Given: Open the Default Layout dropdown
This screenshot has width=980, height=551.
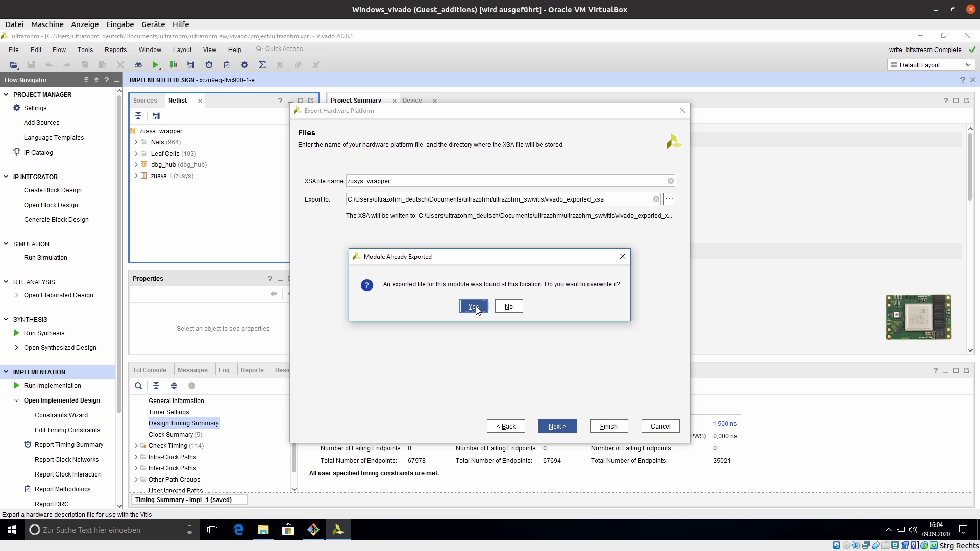Looking at the screenshot, I should click(x=931, y=65).
